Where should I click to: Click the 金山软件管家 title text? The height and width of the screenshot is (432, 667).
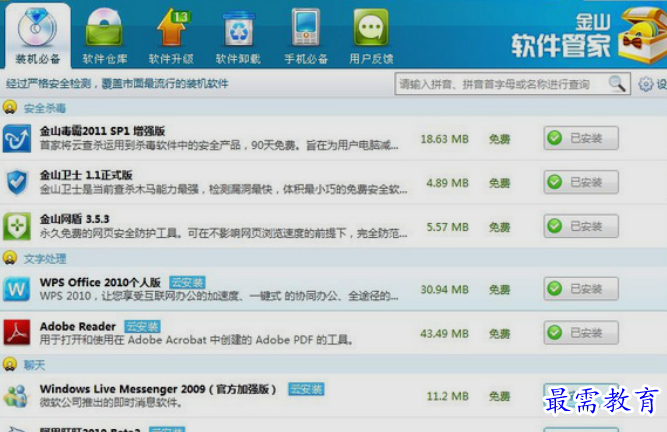[561, 36]
